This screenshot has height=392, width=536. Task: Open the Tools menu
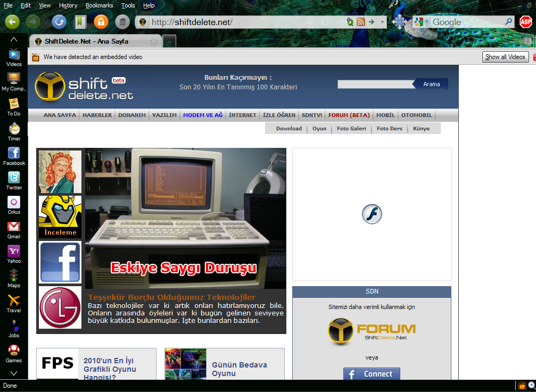pyautogui.click(x=128, y=5)
